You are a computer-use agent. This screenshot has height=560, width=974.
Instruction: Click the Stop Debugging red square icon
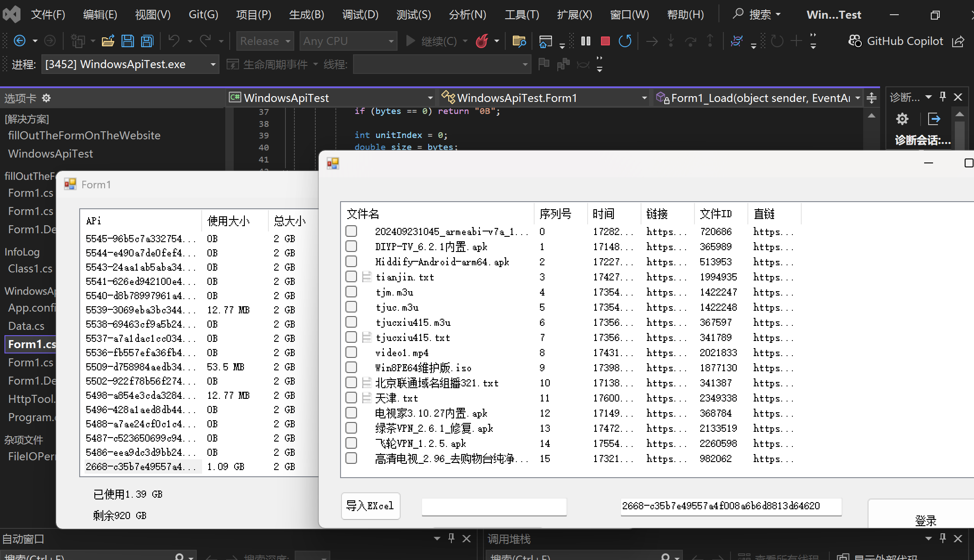(x=605, y=41)
